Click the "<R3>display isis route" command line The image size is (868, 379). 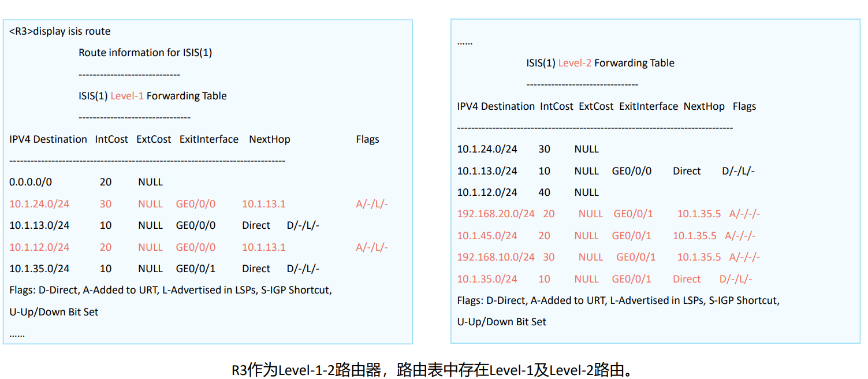click(60, 31)
